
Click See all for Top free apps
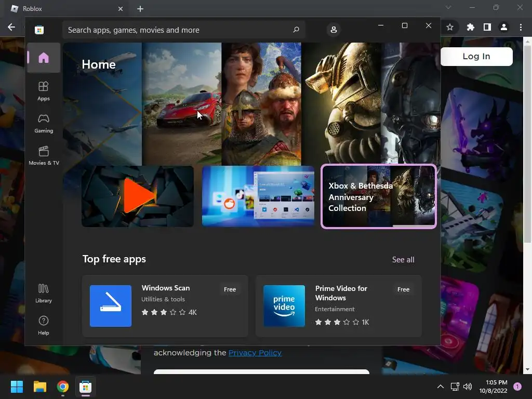[403, 260]
